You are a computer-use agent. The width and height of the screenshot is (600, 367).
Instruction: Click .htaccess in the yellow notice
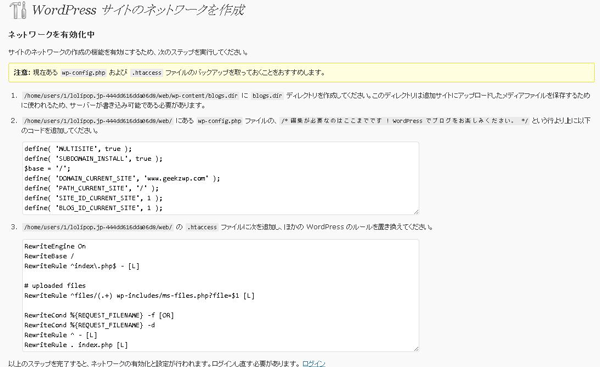click(147, 72)
